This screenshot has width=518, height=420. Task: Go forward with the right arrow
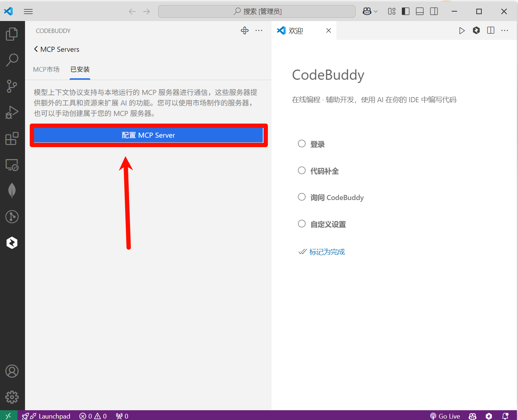pos(146,12)
